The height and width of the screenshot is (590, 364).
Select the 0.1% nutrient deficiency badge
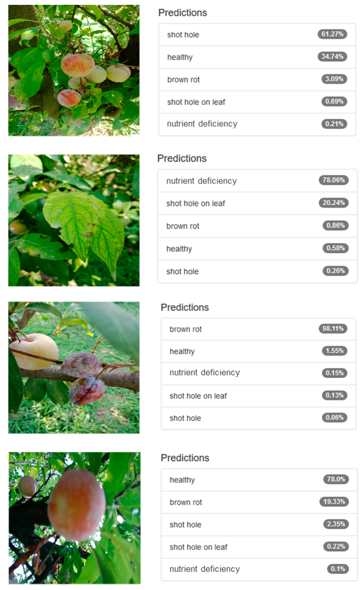[x=338, y=569]
